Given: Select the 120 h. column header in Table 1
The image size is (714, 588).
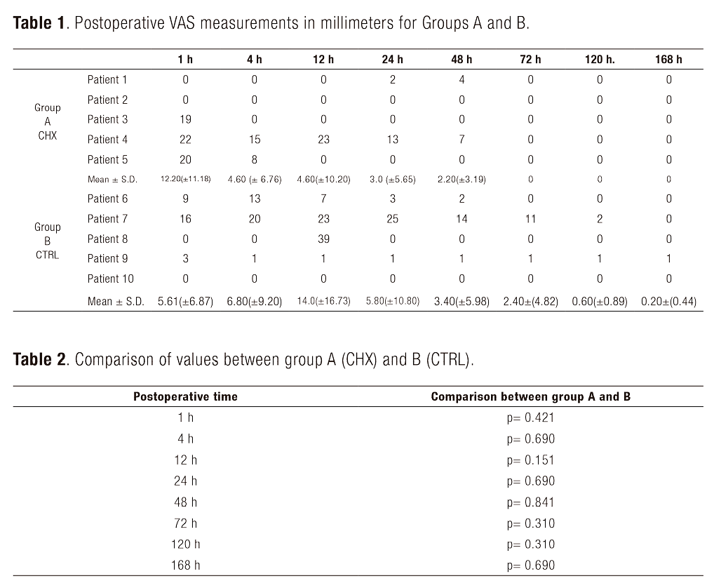Looking at the screenshot, I should click(599, 60).
